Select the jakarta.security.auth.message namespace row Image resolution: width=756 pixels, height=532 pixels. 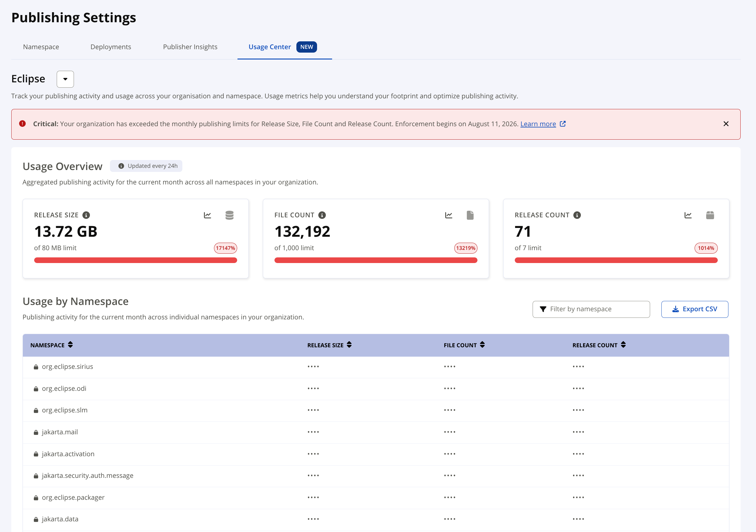point(376,476)
